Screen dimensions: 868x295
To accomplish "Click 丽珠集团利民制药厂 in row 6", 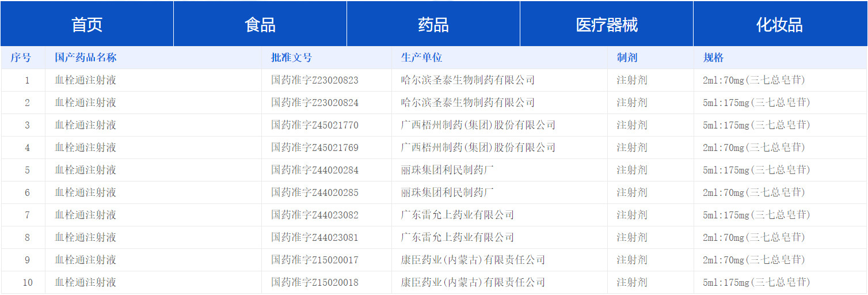I will 447,192.
